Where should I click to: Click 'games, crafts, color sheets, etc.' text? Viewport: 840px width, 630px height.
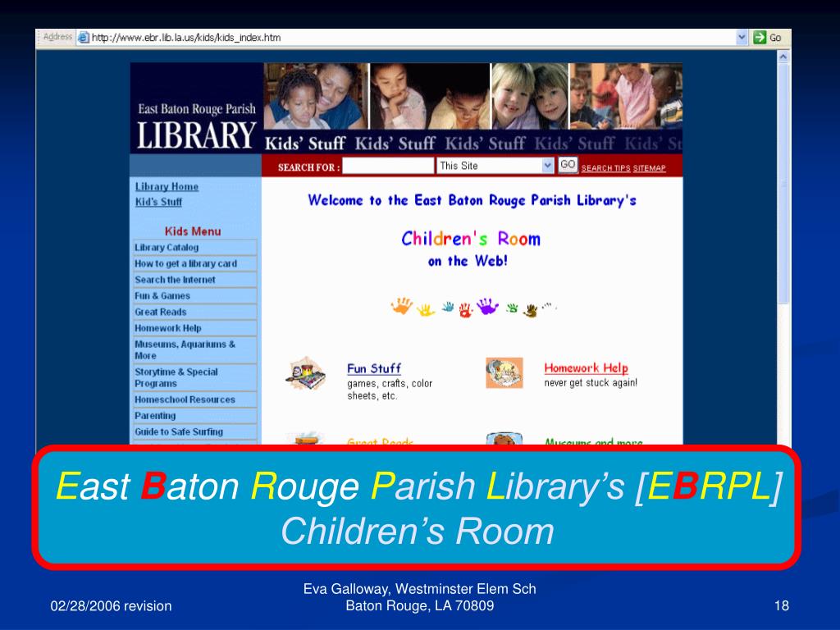coord(390,390)
